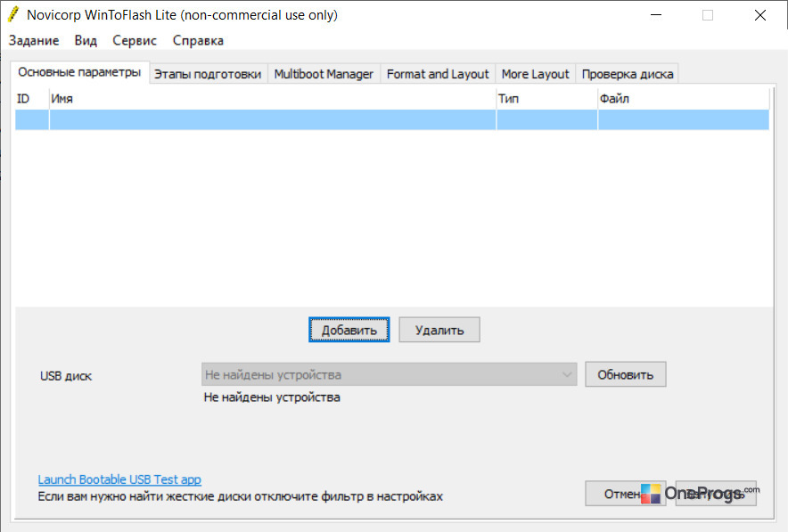This screenshot has height=532, width=788.
Task: Click the Отмена button
Action: coord(625,494)
